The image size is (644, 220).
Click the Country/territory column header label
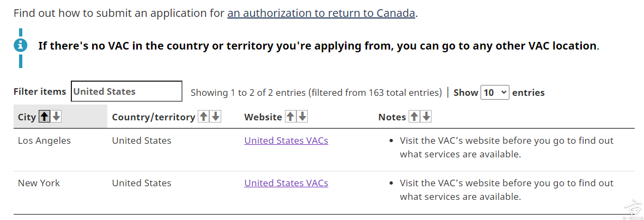(x=153, y=117)
